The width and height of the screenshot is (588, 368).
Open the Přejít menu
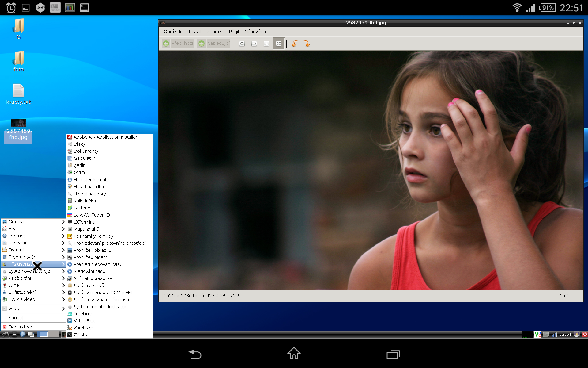point(234,32)
